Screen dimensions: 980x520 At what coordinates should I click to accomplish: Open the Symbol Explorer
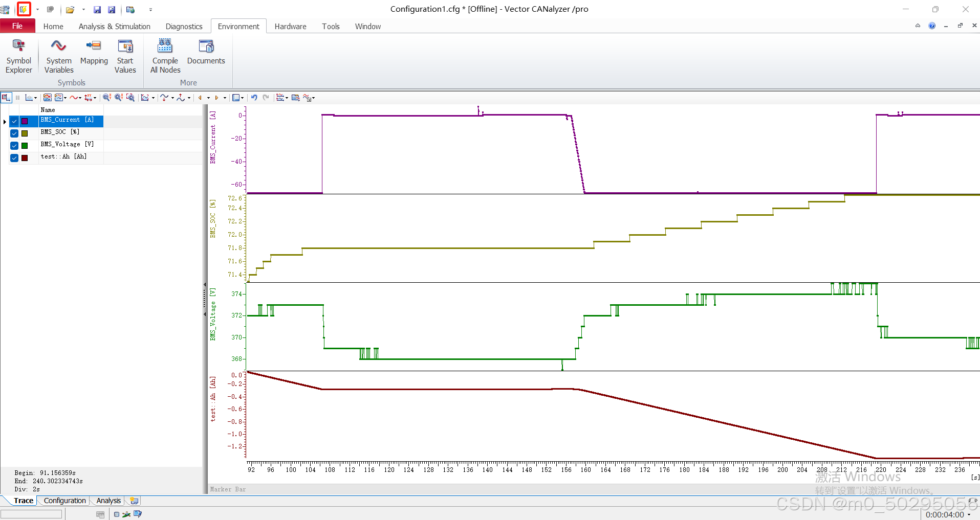19,56
